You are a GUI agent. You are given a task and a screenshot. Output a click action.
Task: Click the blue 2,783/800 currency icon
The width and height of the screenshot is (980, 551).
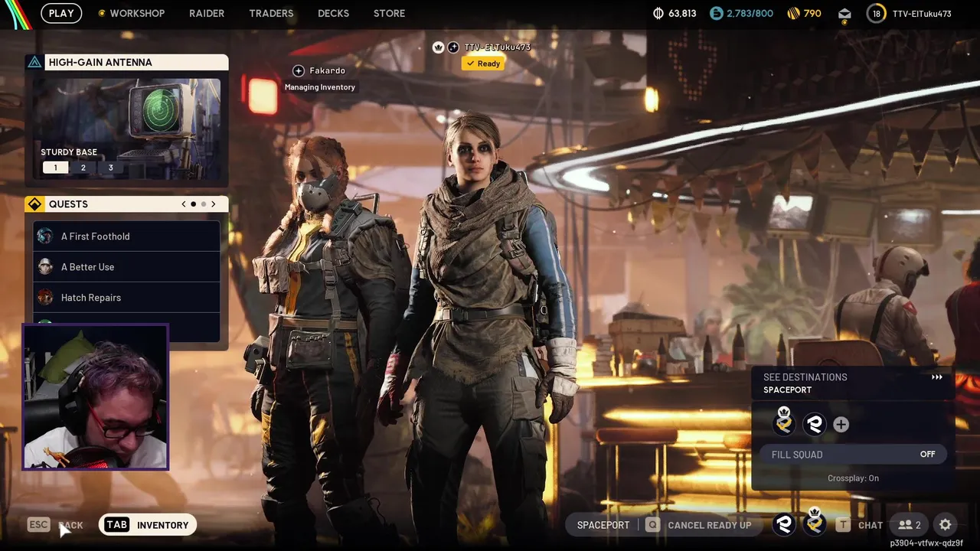(x=717, y=13)
